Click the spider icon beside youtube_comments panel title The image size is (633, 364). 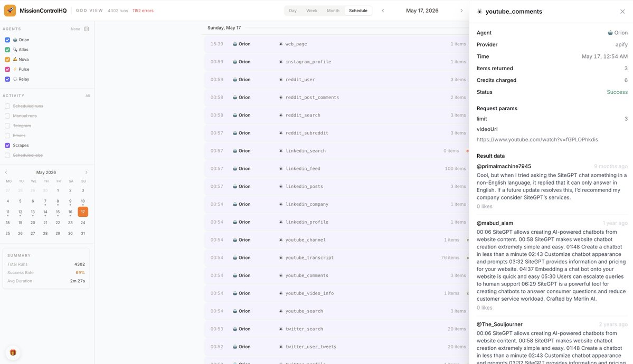click(x=479, y=12)
